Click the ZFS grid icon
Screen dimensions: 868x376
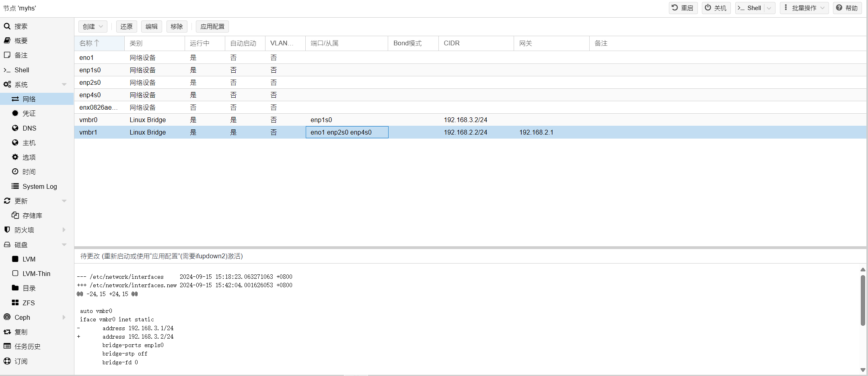coord(15,302)
